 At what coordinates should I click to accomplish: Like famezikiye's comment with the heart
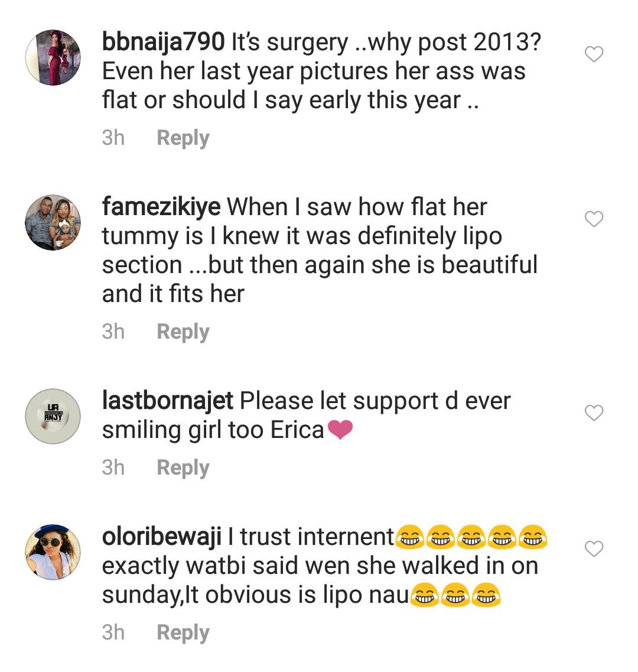[594, 219]
